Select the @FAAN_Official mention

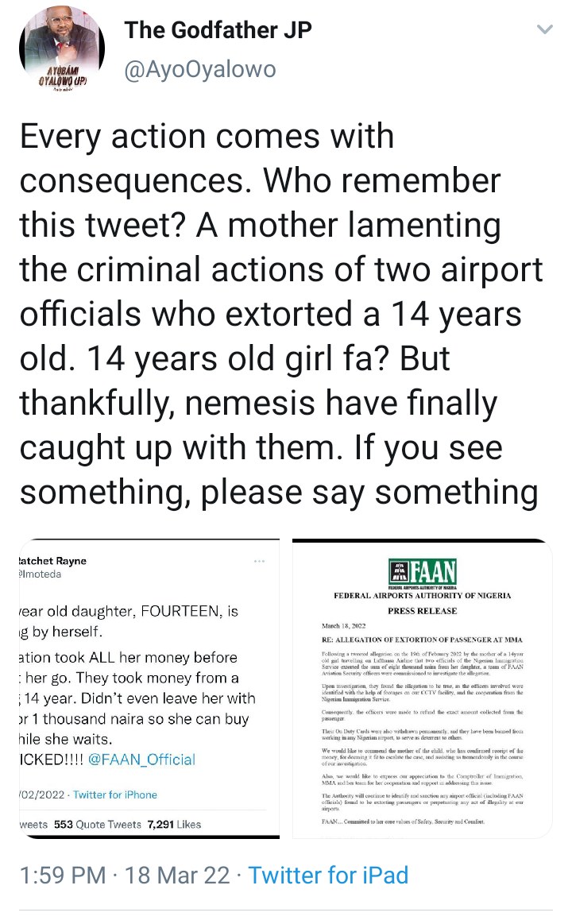tap(146, 760)
